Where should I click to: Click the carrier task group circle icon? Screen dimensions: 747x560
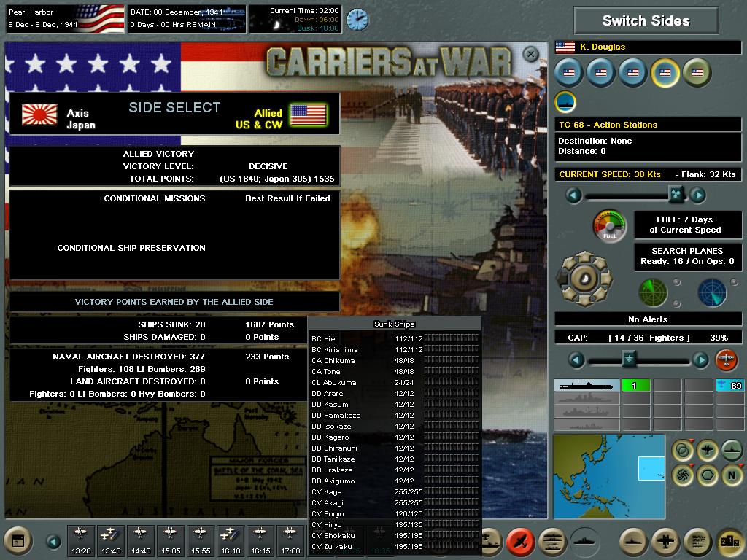[x=565, y=102]
